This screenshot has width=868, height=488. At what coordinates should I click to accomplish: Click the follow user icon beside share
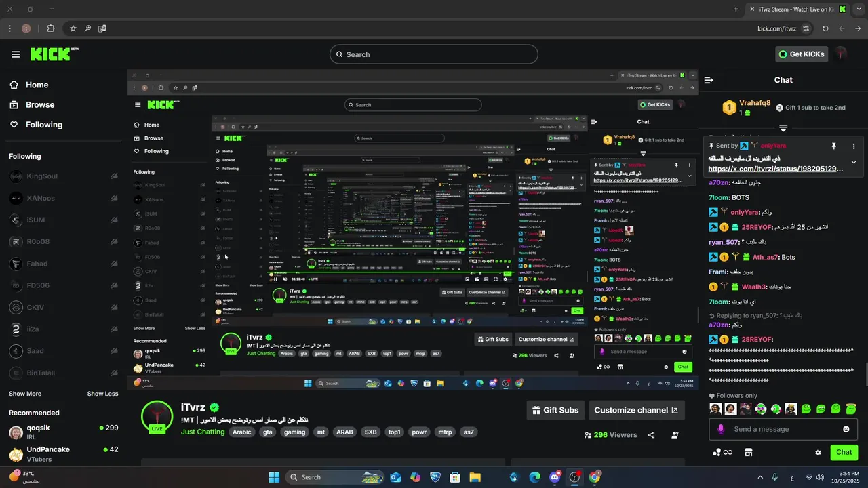675,435
